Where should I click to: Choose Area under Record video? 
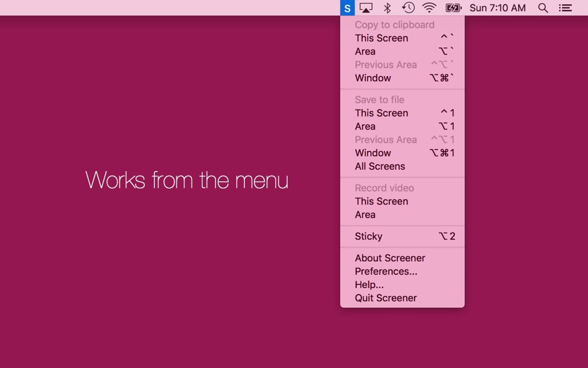[402, 214]
